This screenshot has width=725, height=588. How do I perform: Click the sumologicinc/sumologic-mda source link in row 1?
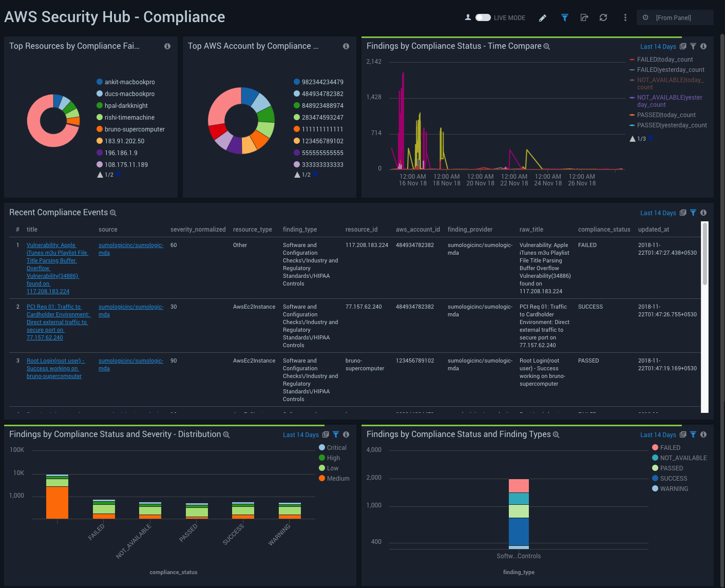click(x=130, y=249)
